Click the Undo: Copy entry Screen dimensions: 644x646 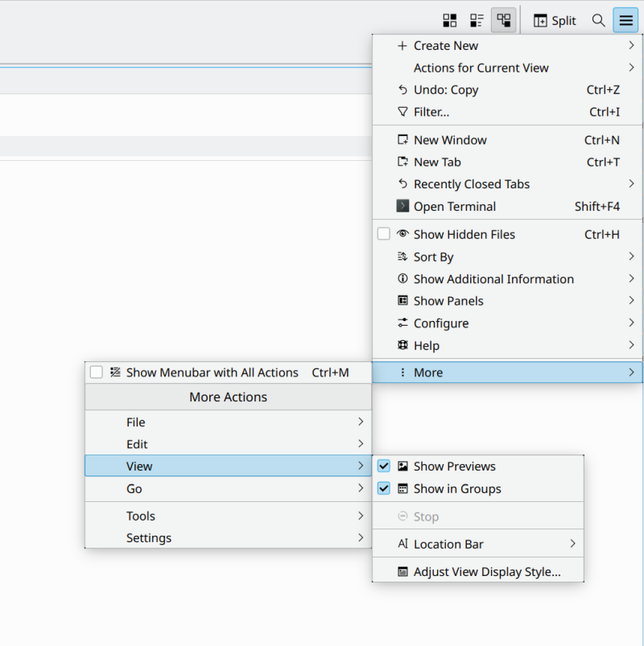444,89
